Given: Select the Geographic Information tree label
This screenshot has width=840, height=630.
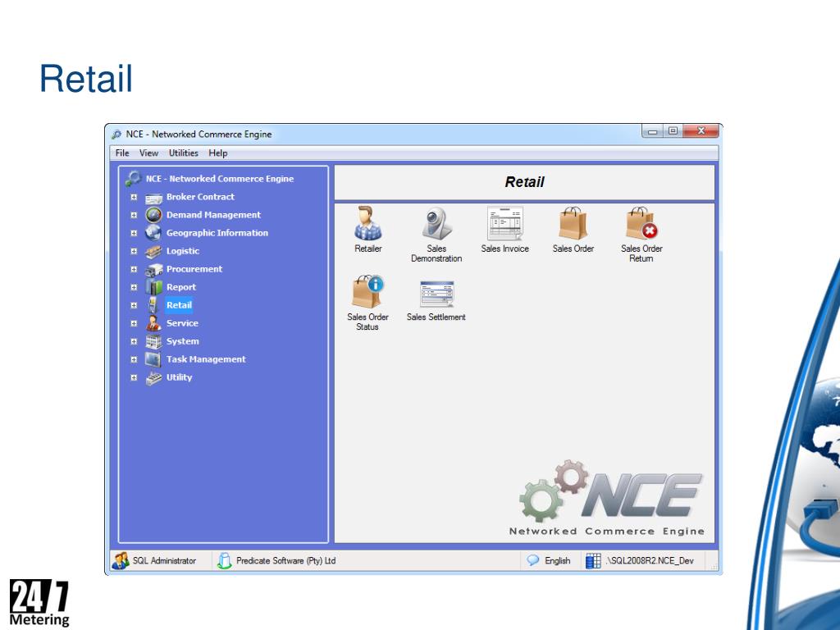Looking at the screenshot, I should [x=217, y=233].
